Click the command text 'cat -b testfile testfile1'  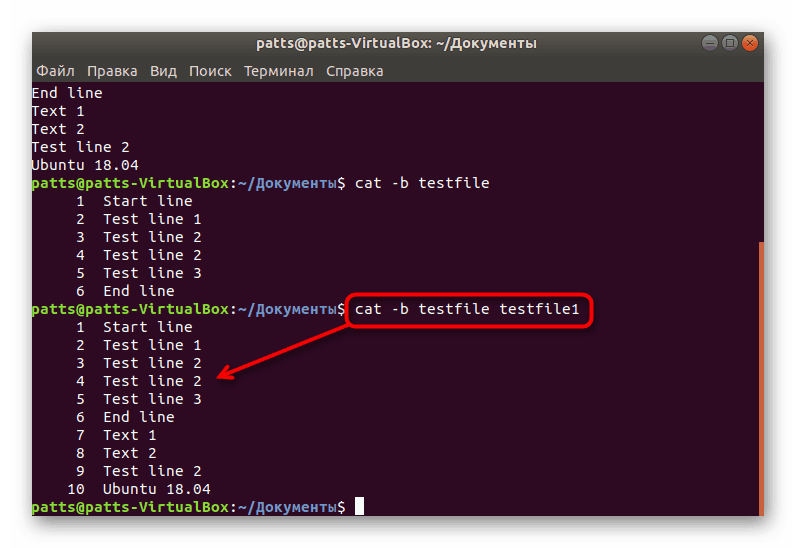pos(467,309)
